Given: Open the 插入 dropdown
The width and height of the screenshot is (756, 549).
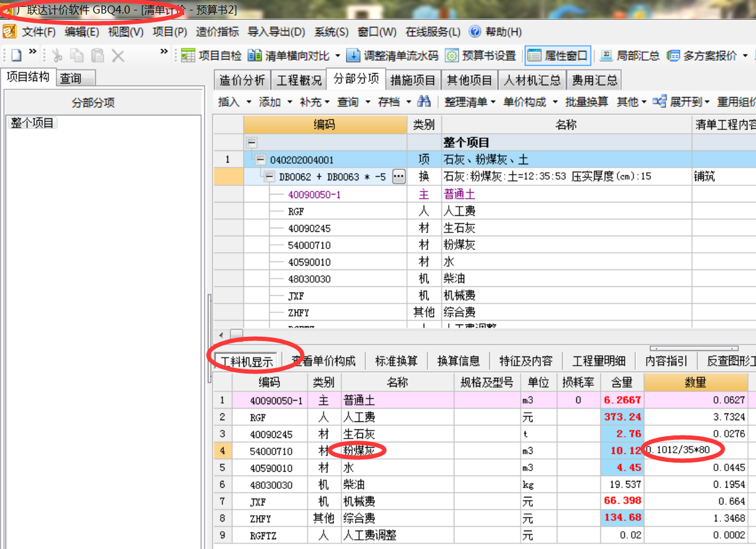Looking at the screenshot, I should (249, 102).
